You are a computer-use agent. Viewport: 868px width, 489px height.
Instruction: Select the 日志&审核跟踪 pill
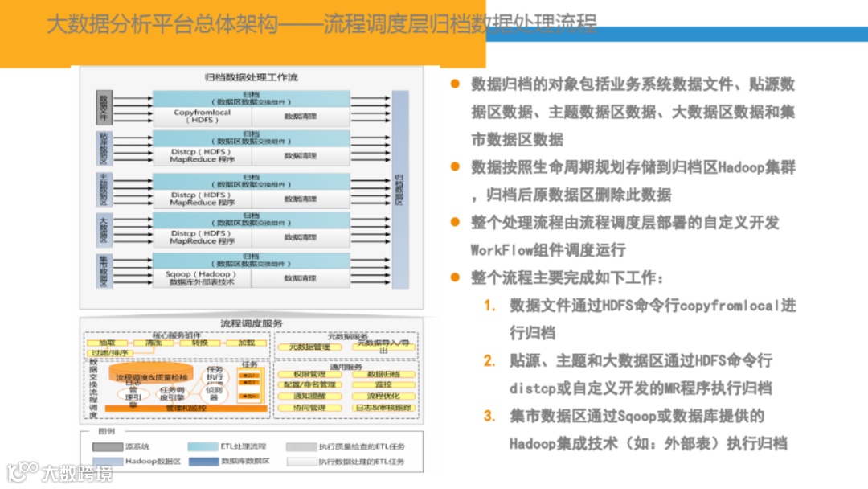pos(383,408)
